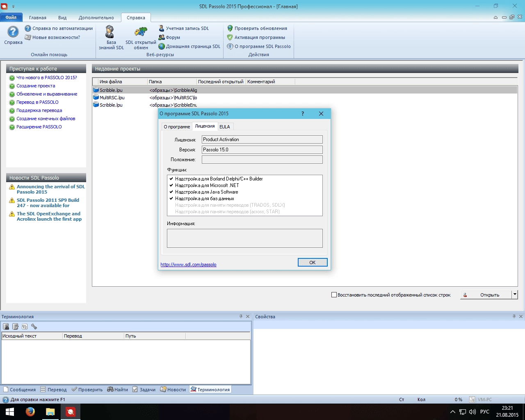Close the Терминология panel
525x420 pixels.
[x=248, y=316]
